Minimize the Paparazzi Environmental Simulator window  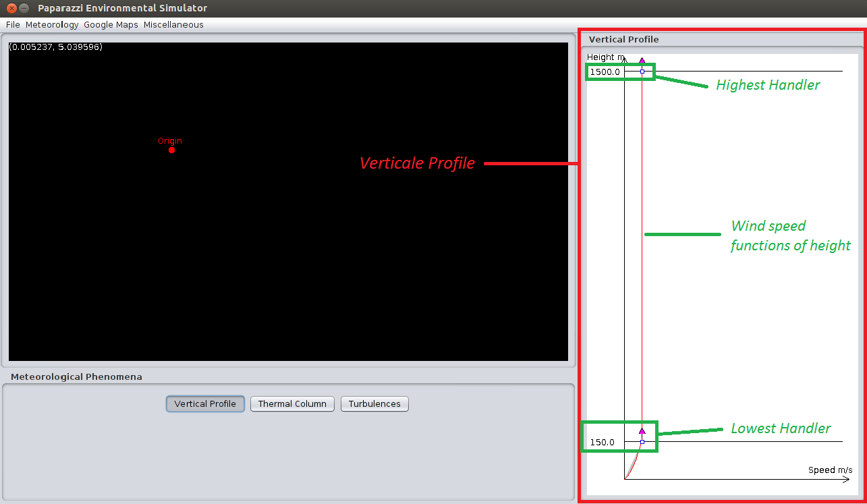(24, 8)
